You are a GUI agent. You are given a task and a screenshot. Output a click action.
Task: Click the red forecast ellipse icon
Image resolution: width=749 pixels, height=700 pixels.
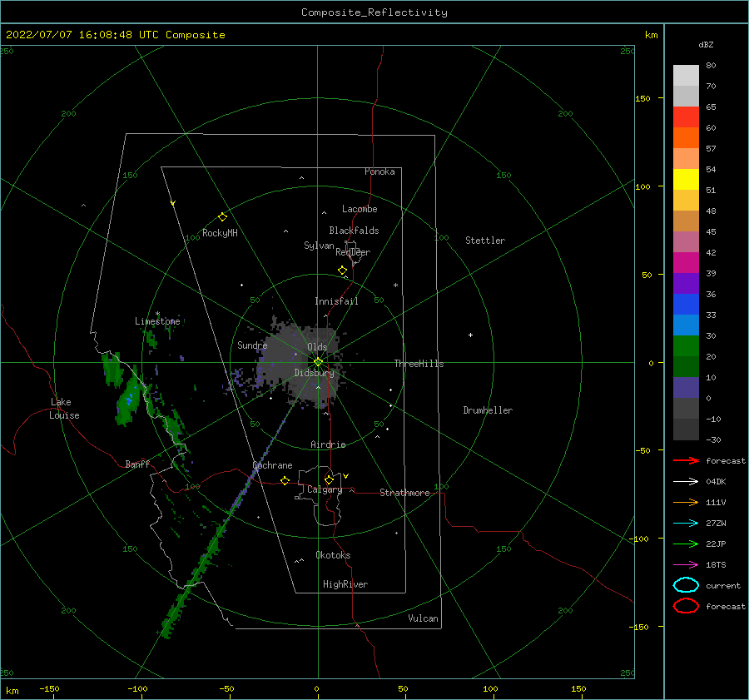[x=686, y=606]
